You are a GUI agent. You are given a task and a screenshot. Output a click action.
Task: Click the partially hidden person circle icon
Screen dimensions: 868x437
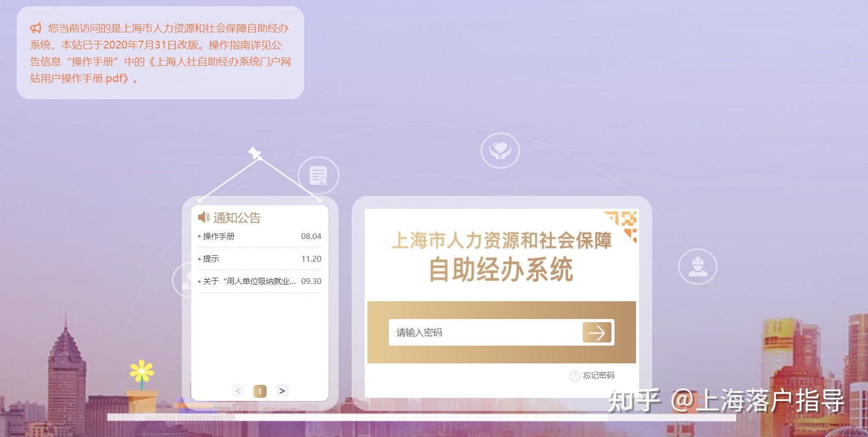pos(183,280)
